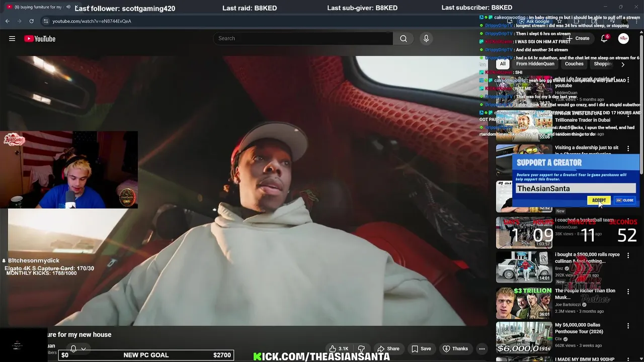Open the rolls royce cullinan video thumbnail
The image size is (644, 362).
(x=524, y=267)
